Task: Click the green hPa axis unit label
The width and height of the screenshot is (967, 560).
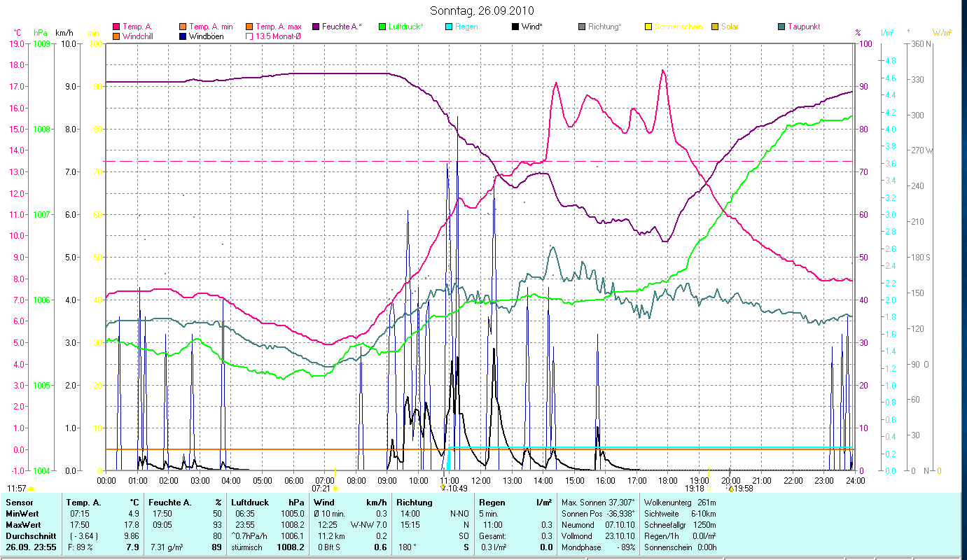Action: point(41,33)
